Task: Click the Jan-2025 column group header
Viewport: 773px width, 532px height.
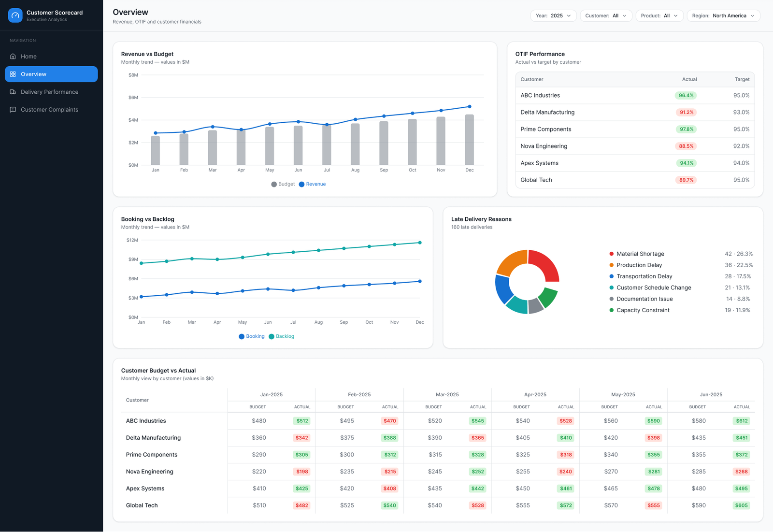Action: pos(272,395)
